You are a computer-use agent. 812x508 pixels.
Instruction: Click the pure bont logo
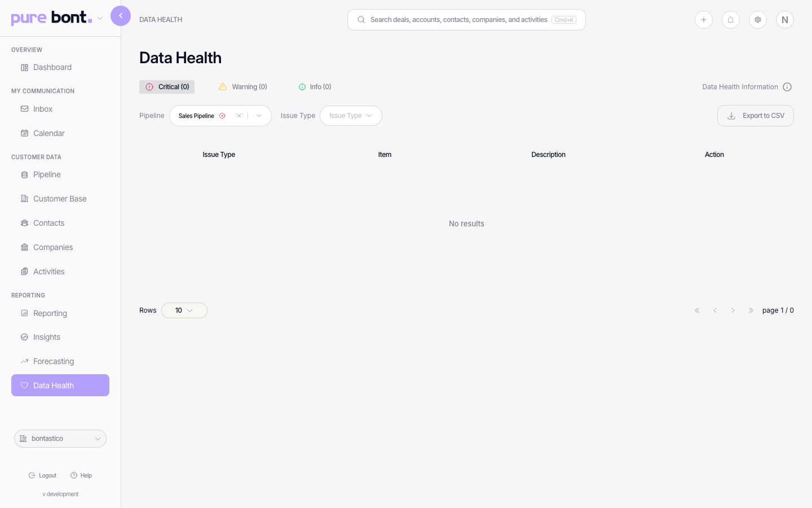51,17
